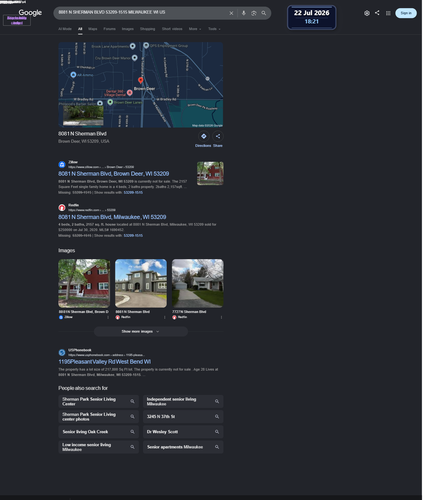
Task: Open Zillow result red house thumbnail
Action: pos(210,173)
